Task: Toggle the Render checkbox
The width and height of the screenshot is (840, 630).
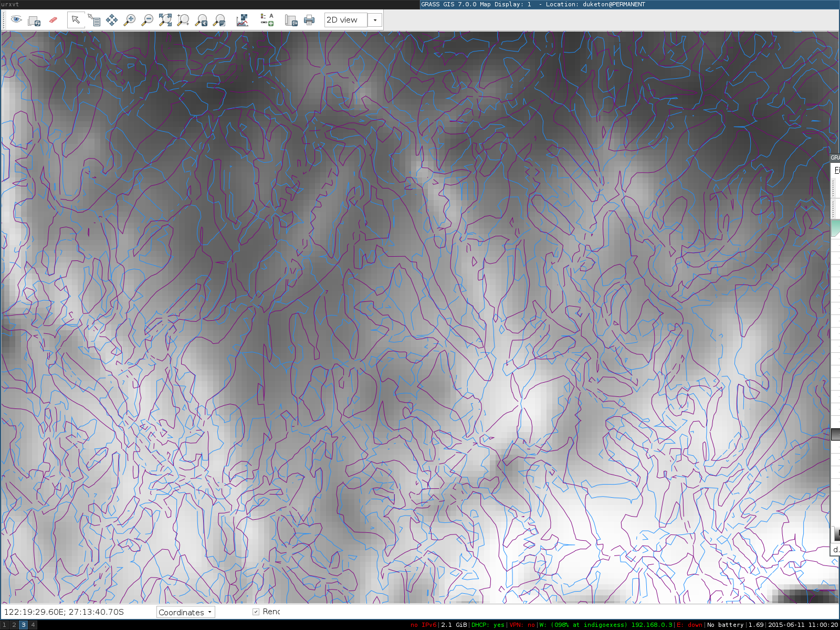Action: 256,612
